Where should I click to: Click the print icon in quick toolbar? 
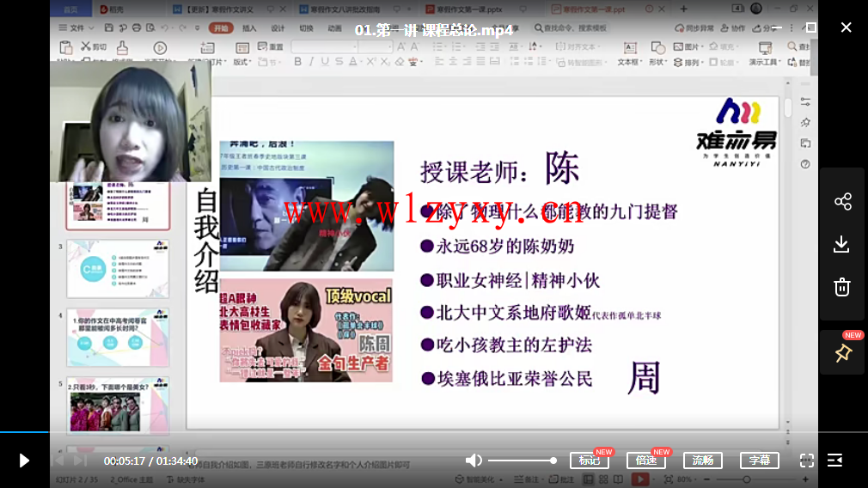(x=136, y=27)
